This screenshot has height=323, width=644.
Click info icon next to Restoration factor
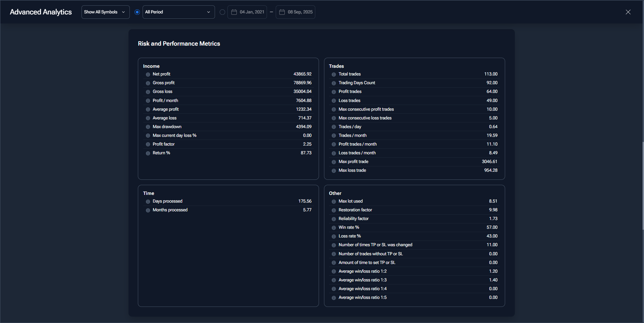334,210
